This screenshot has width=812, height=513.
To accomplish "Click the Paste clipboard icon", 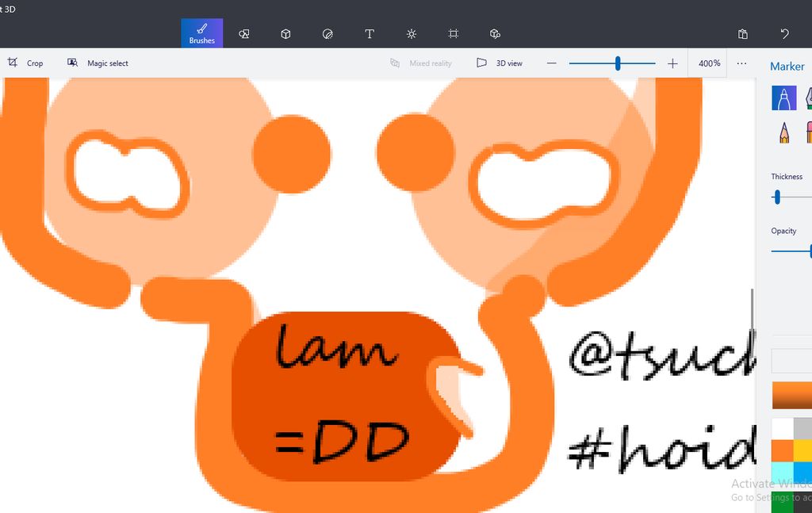I will [x=742, y=33].
